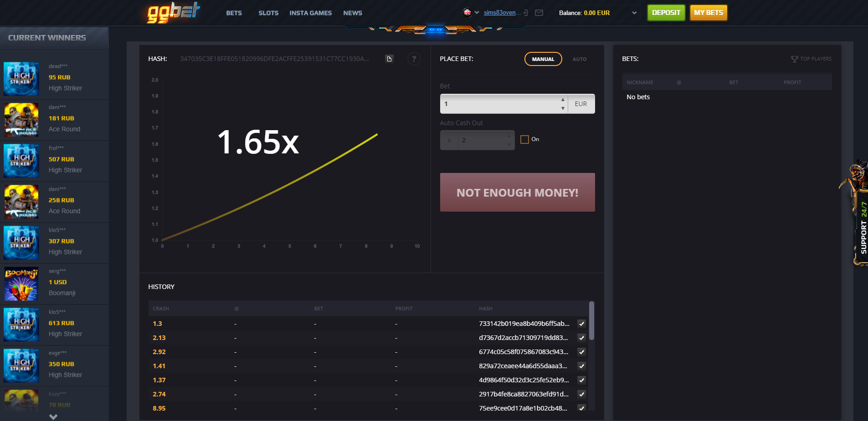Image resolution: width=868 pixels, height=421 pixels.
Task: Select the UK flag language icon
Action: click(467, 13)
